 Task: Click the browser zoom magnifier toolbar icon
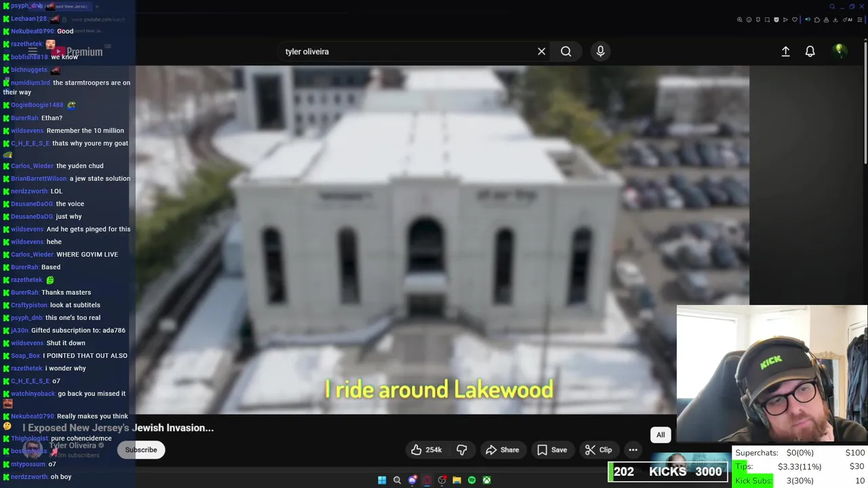740,20
